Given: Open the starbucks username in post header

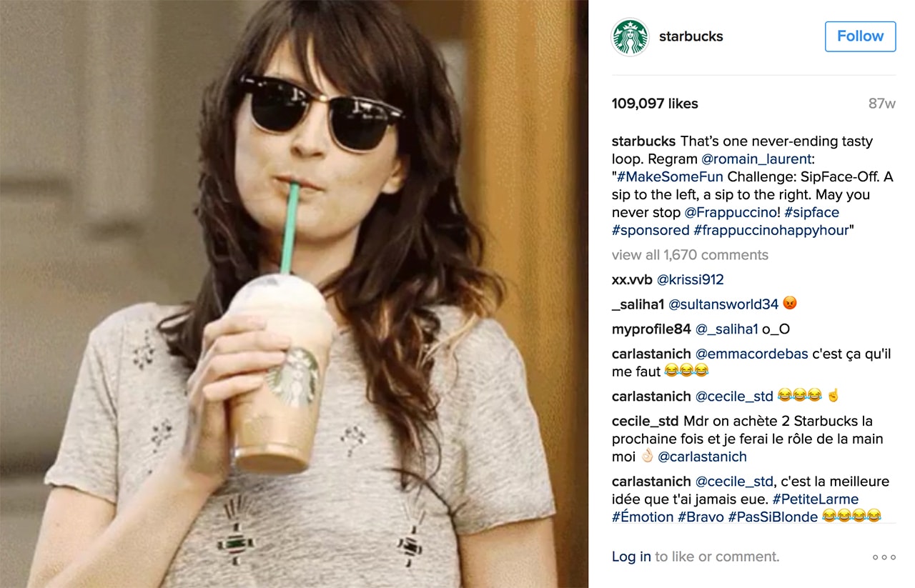Looking at the screenshot, I should click(691, 36).
